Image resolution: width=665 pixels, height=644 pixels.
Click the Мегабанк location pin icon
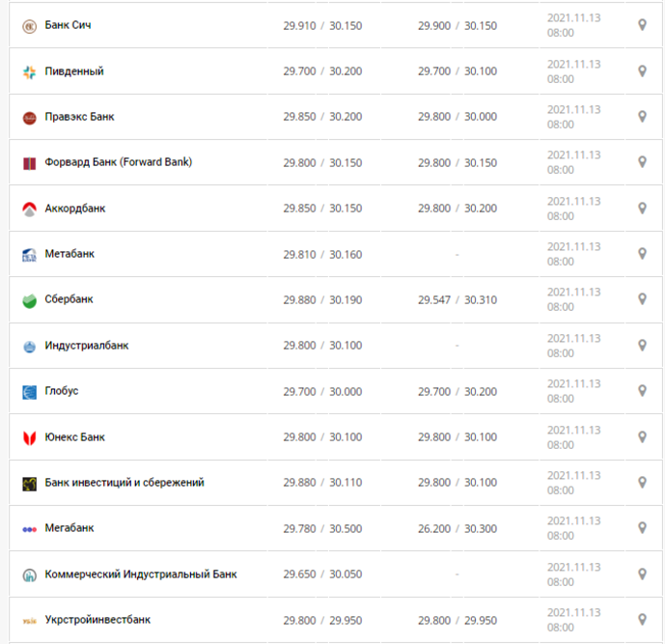click(x=642, y=528)
